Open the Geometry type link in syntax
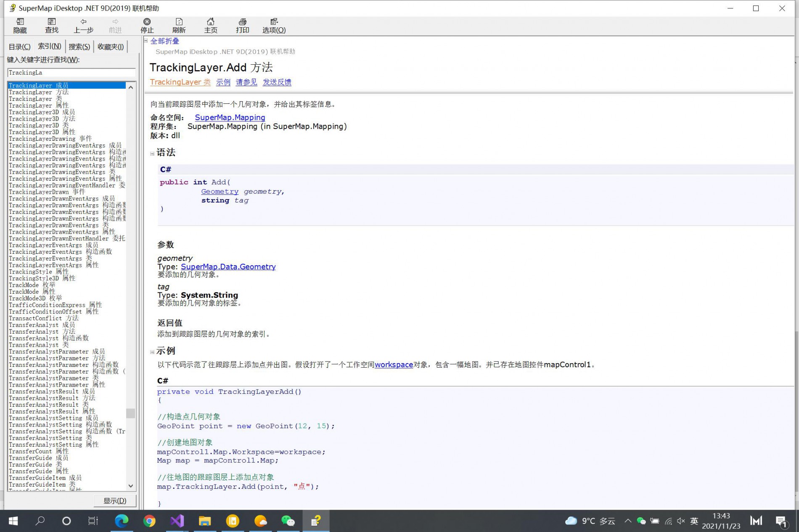 click(220, 191)
